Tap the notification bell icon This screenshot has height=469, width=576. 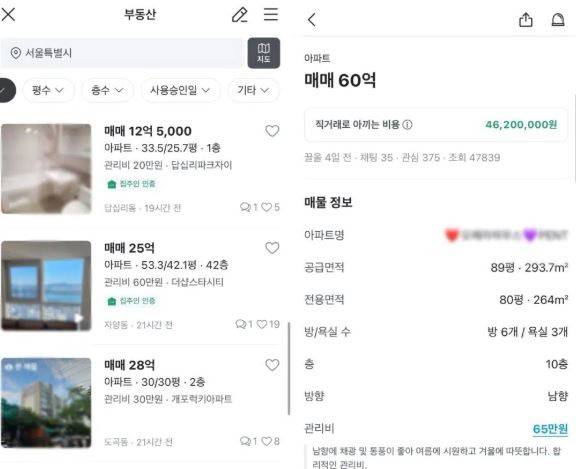tap(558, 19)
